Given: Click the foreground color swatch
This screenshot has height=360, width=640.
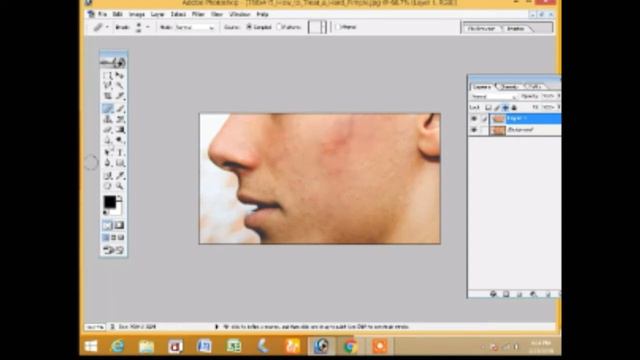Looking at the screenshot, I should (x=109, y=202).
